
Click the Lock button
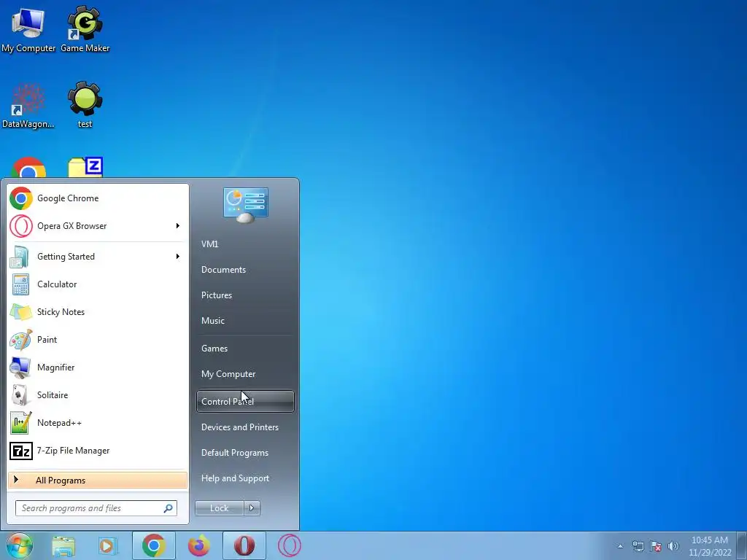[x=219, y=508]
